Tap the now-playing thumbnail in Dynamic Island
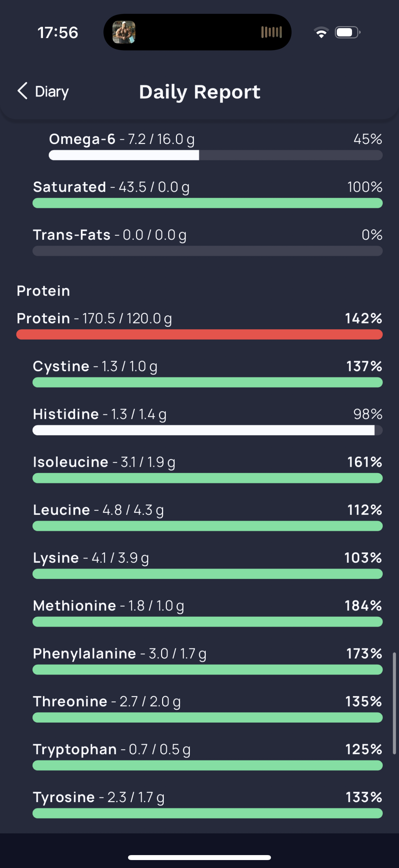This screenshot has width=399, height=868. pyautogui.click(x=124, y=32)
